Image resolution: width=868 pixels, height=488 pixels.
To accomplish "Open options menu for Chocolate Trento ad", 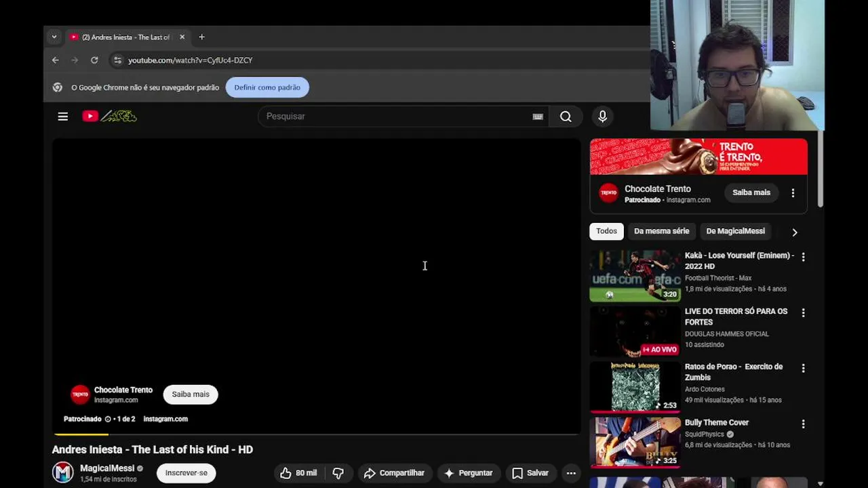I will click(x=793, y=193).
